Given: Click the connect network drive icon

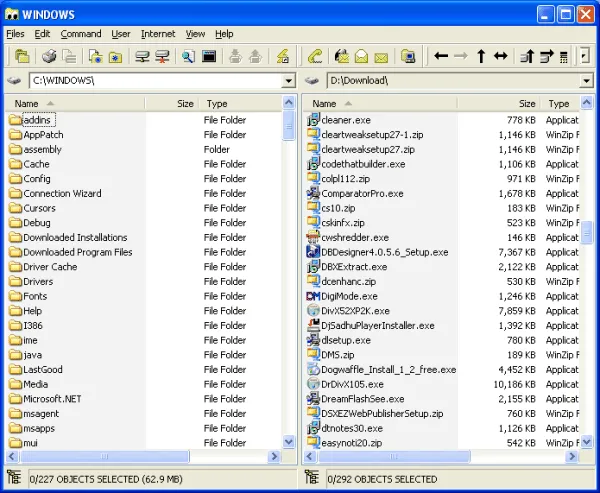Looking at the screenshot, I should [142, 57].
